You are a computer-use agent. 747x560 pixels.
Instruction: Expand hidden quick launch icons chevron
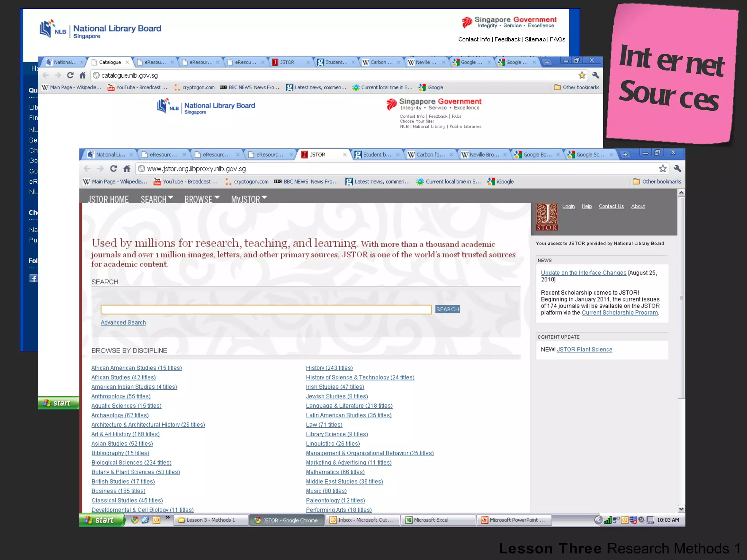pos(167,517)
